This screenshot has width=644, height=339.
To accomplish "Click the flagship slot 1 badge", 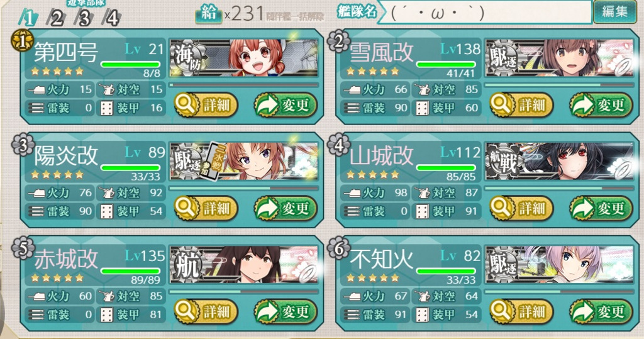I will 22,41.
